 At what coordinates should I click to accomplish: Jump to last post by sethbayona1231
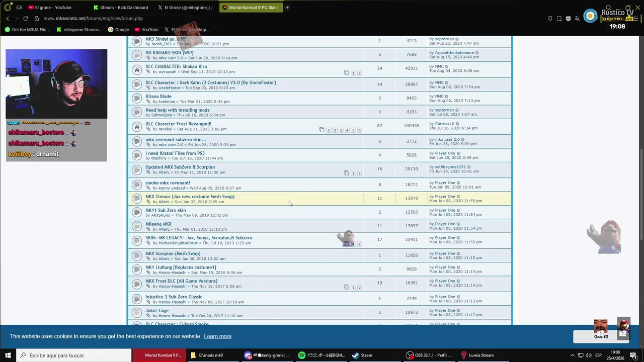click(469, 167)
